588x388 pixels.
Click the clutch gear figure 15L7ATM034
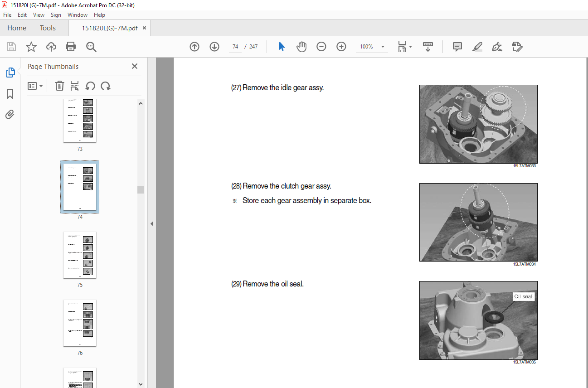click(478, 222)
